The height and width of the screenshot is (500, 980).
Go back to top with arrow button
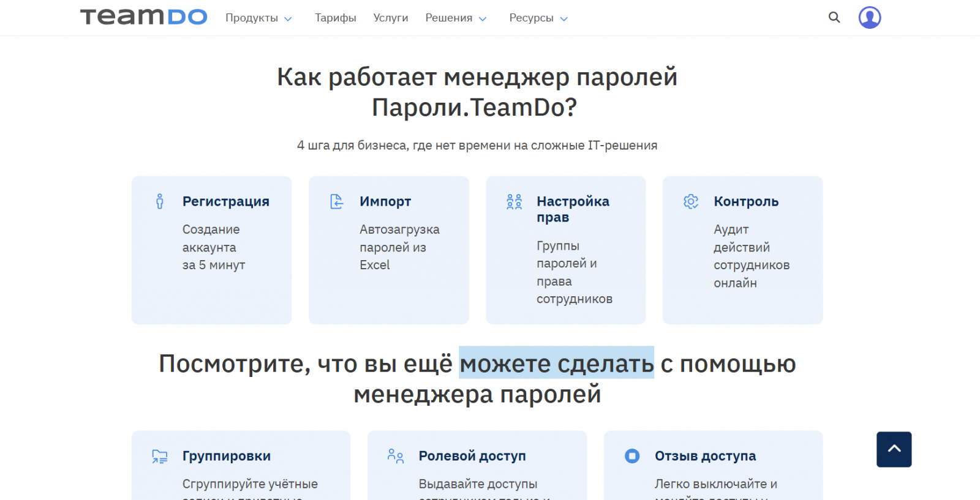coord(894,449)
